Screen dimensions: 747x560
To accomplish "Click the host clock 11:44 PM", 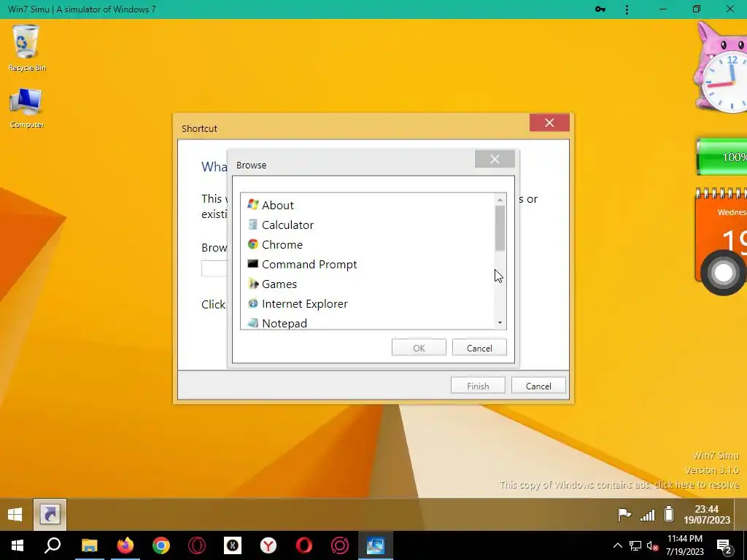I will coord(684,545).
